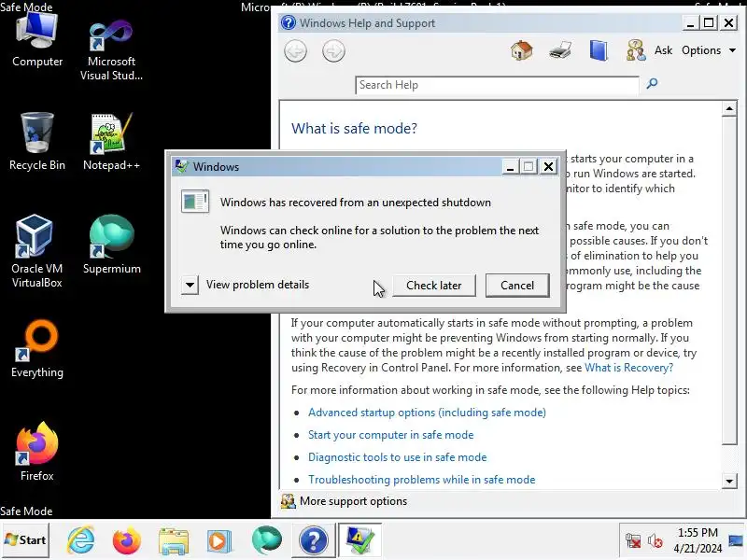
Task: Open Troubleshooting problems while in safe mode
Action: [x=422, y=480]
